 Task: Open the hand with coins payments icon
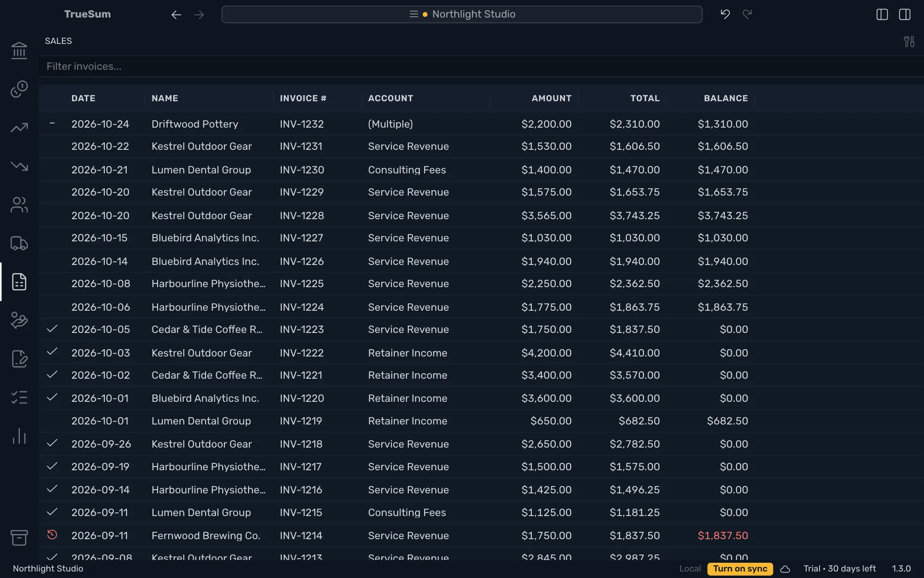pyautogui.click(x=19, y=320)
